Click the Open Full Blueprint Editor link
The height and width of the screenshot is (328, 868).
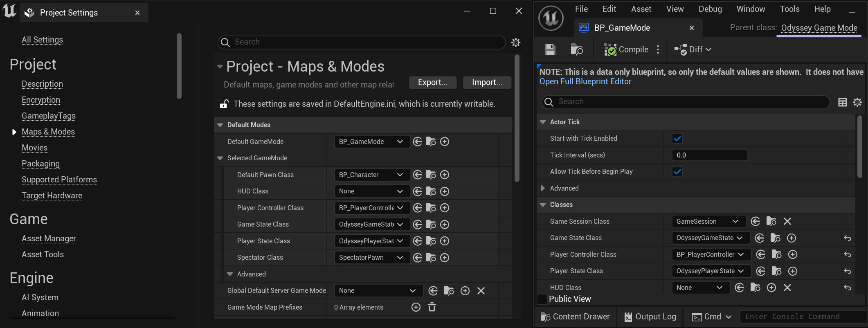point(585,81)
